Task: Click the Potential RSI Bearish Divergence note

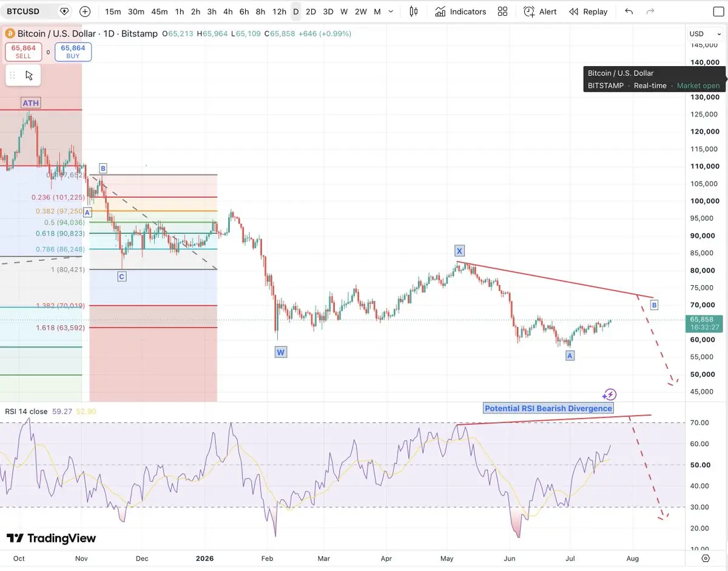Action: point(548,408)
